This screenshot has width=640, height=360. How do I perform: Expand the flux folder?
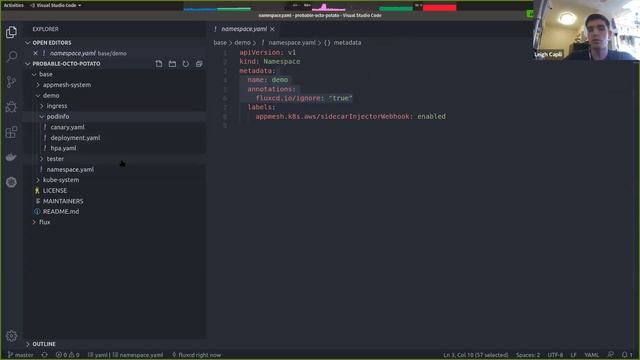point(34,222)
